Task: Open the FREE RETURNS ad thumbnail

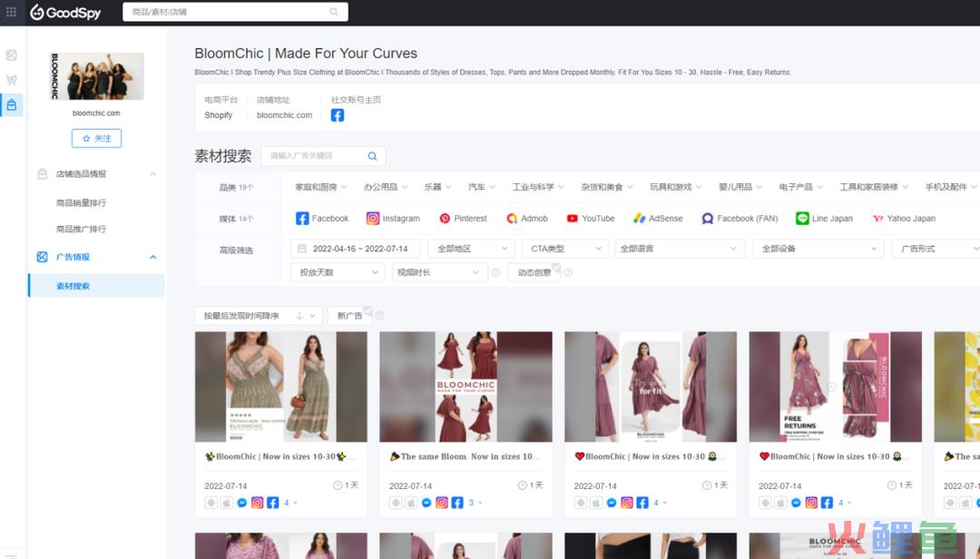Action: (x=836, y=387)
